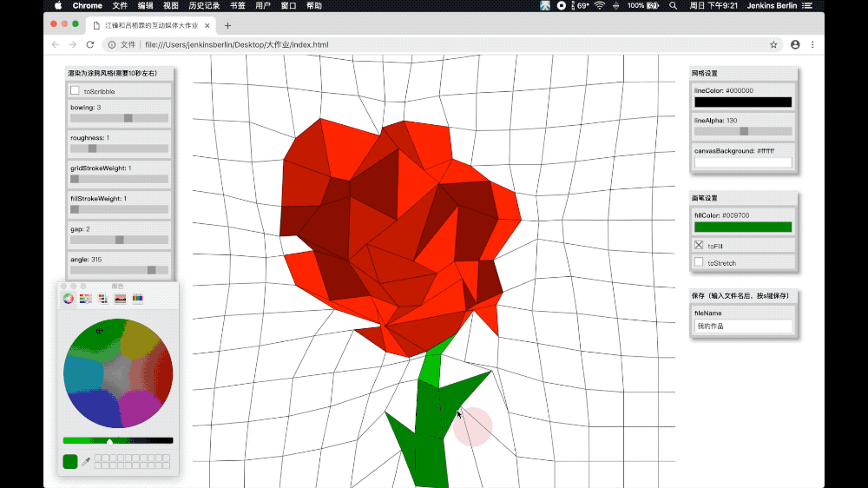Open the 帮助 menu

(314, 5)
